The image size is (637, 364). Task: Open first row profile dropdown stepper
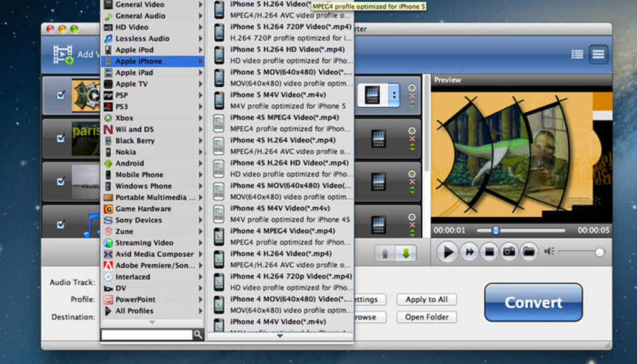(393, 95)
